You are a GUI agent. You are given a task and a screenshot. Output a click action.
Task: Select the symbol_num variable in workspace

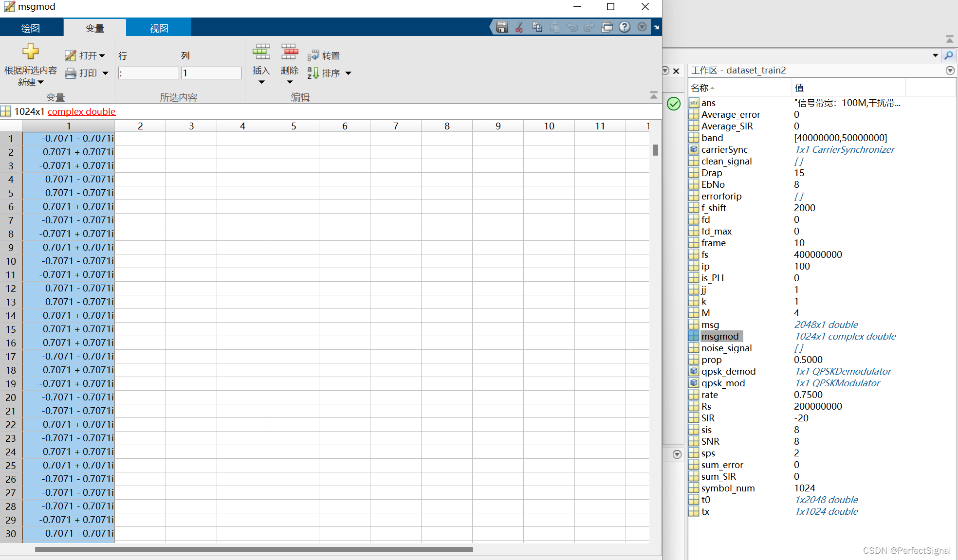tap(728, 488)
